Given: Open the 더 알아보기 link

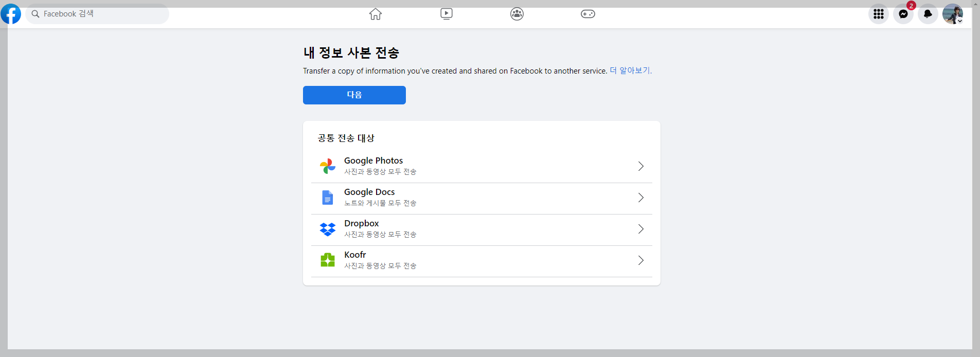Looking at the screenshot, I should (x=630, y=70).
